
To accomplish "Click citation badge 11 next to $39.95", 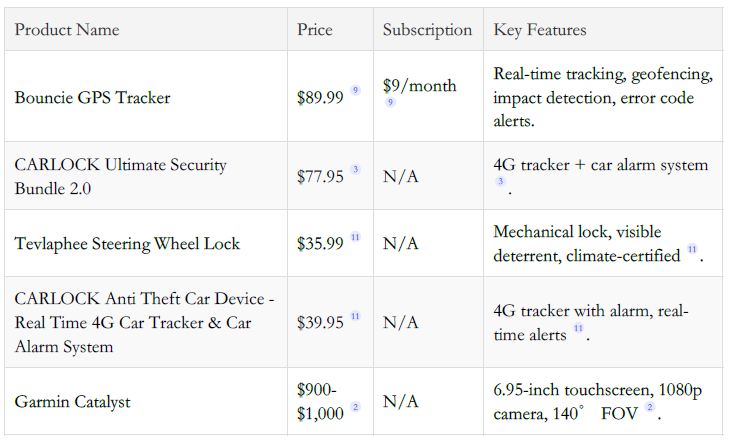I will (x=355, y=316).
